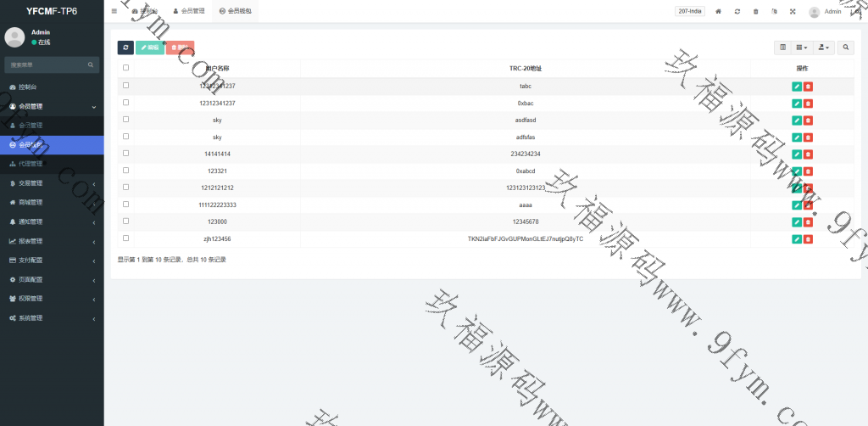Image resolution: width=868 pixels, height=426 pixels.
Task: Toggle the table card view icon
Action: [x=783, y=48]
